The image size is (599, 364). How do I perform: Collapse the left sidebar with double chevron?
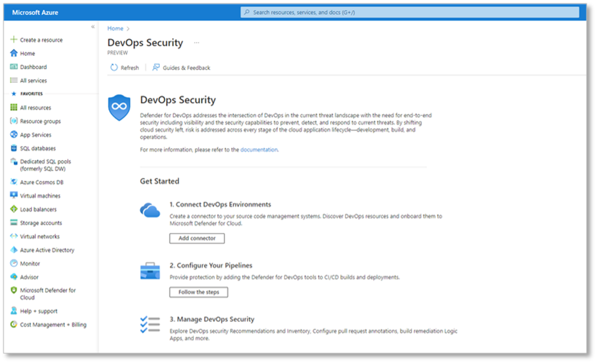[93, 27]
